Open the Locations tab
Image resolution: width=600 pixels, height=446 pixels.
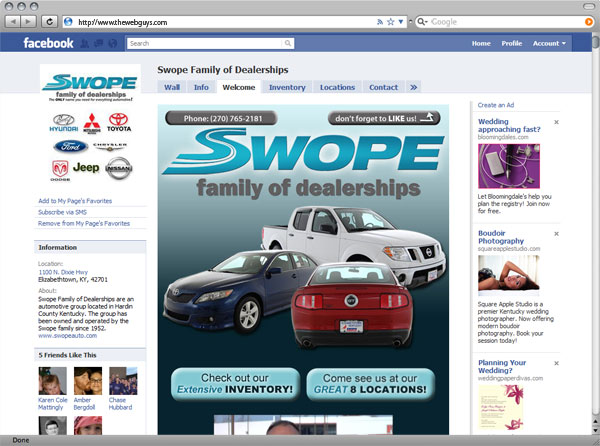pos(337,87)
